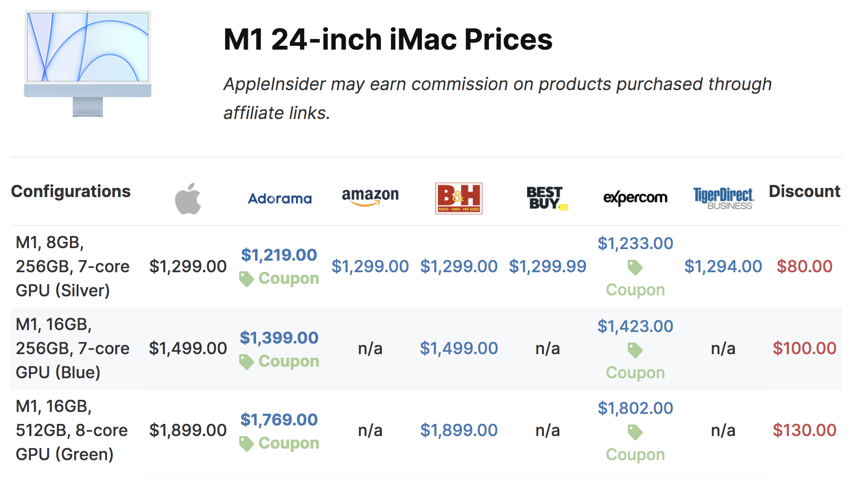866x504 pixels.
Task: Click the Amazon retailer logo
Action: click(x=370, y=196)
